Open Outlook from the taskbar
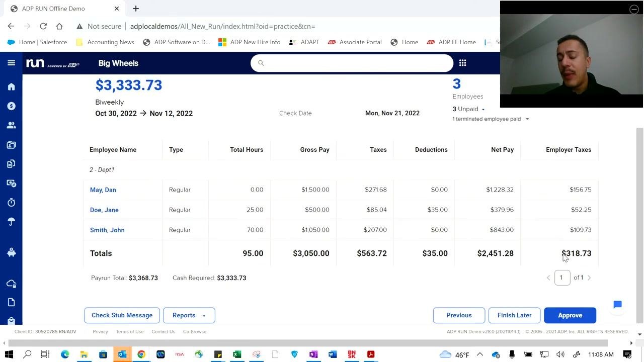Image resolution: width=644 pixels, height=362 pixels. pos(122,354)
